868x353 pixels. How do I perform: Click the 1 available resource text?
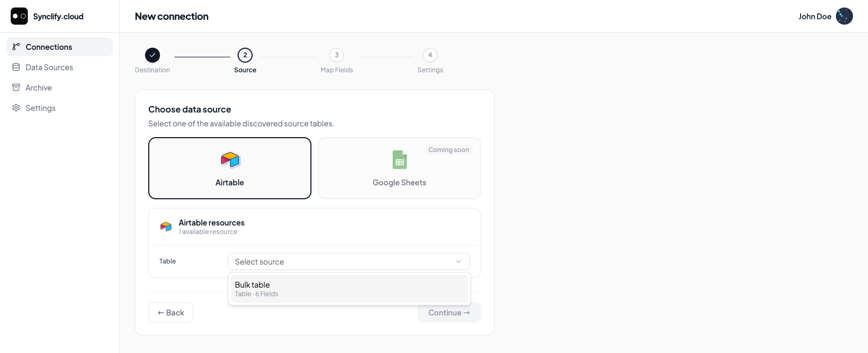click(208, 232)
